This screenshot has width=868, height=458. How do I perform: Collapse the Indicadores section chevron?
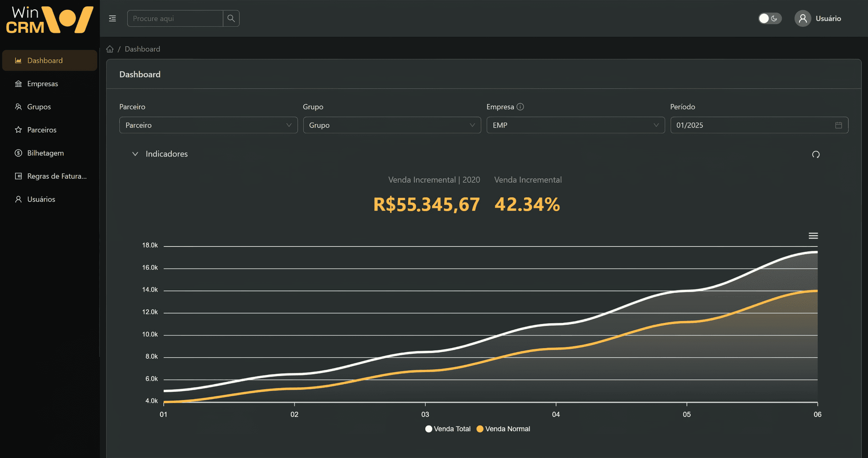(135, 154)
